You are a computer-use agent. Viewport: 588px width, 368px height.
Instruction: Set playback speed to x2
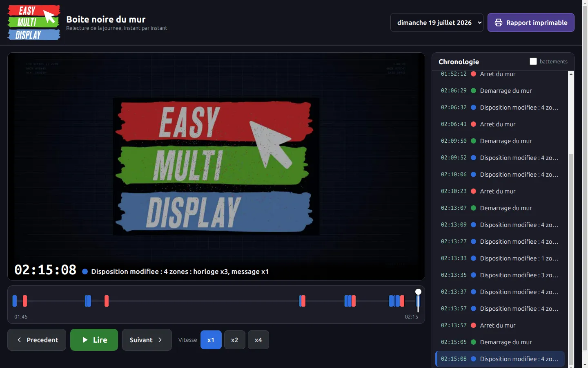(234, 340)
